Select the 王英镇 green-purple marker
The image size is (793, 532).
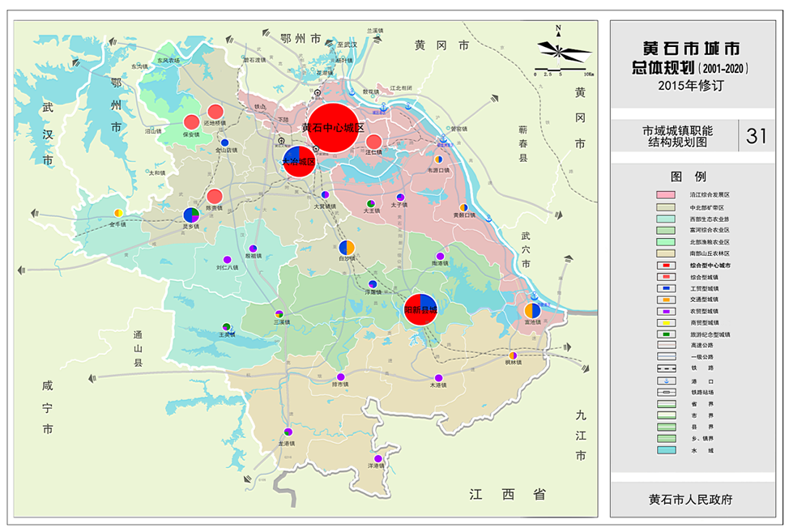(x=226, y=326)
